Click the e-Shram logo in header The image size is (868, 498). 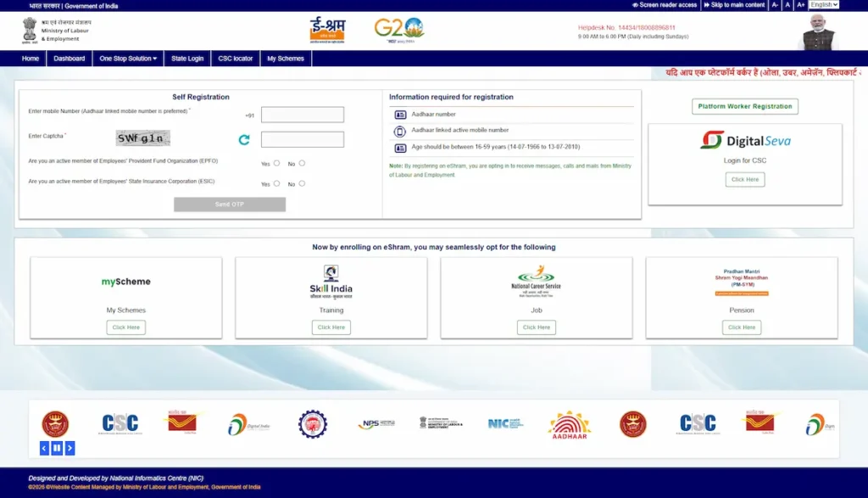(x=327, y=30)
